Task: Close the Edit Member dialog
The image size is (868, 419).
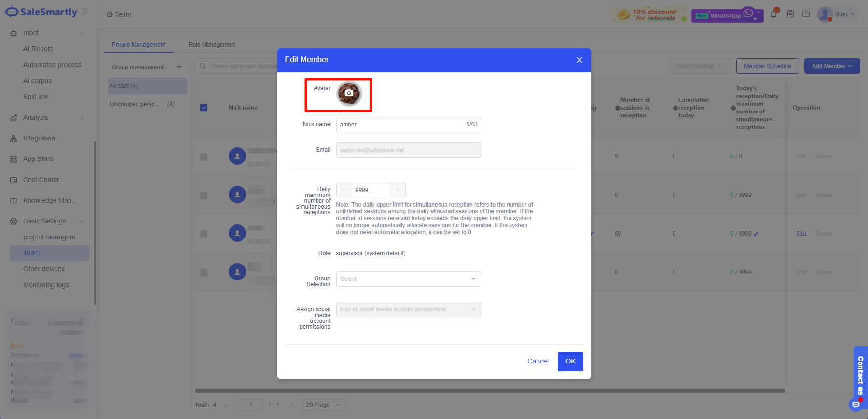Action: point(579,60)
